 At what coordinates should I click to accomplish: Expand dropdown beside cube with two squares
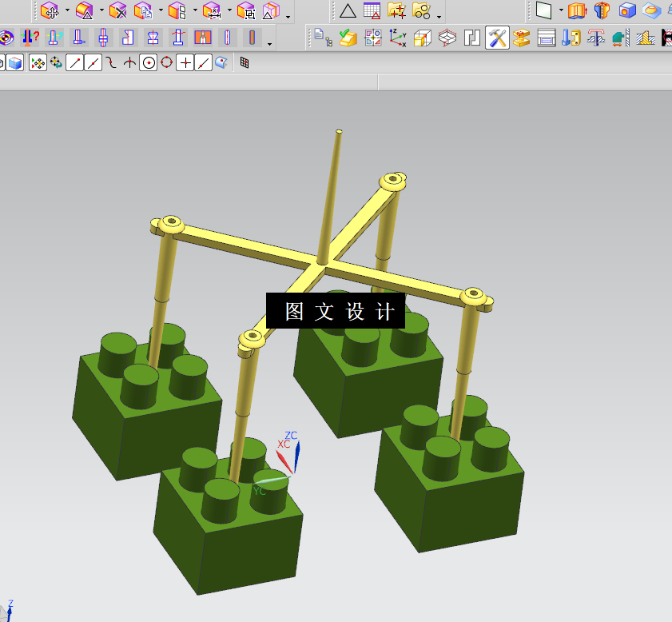click(x=195, y=10)
